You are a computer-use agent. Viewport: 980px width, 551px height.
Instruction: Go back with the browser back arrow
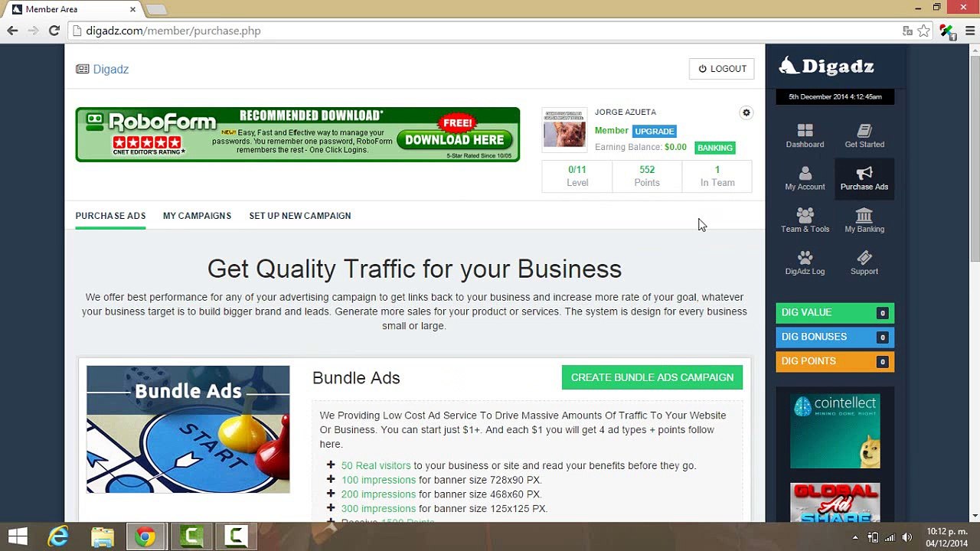[x=12, y=31]
